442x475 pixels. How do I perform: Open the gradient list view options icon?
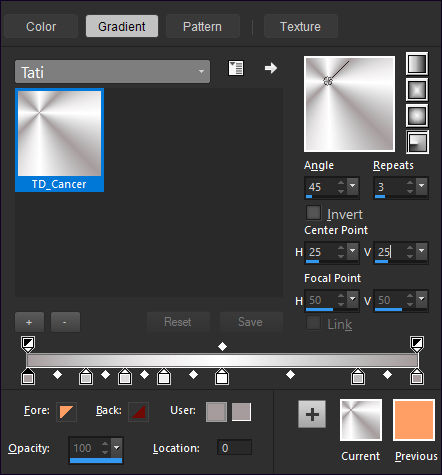point(236,68)
